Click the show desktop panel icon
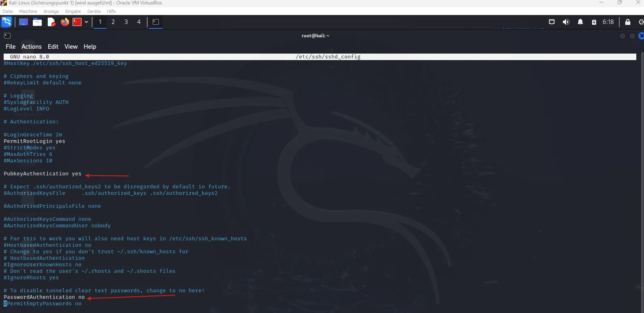 pos(24,22)
